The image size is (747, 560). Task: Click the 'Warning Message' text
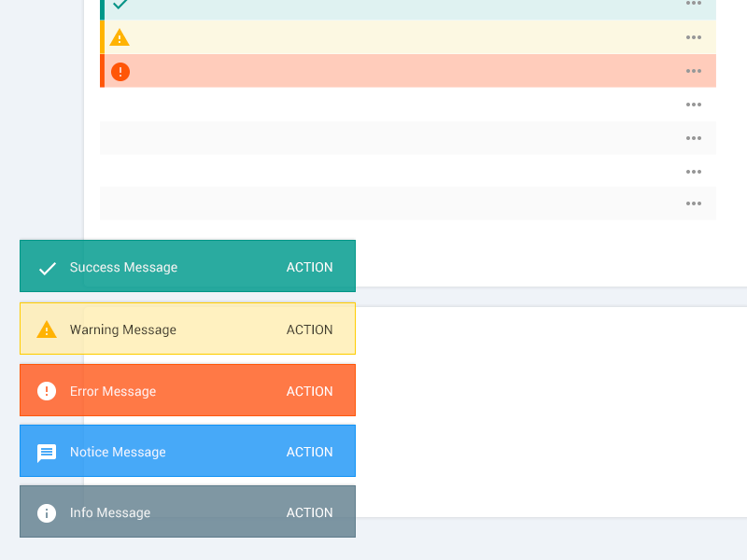[123, 329]
